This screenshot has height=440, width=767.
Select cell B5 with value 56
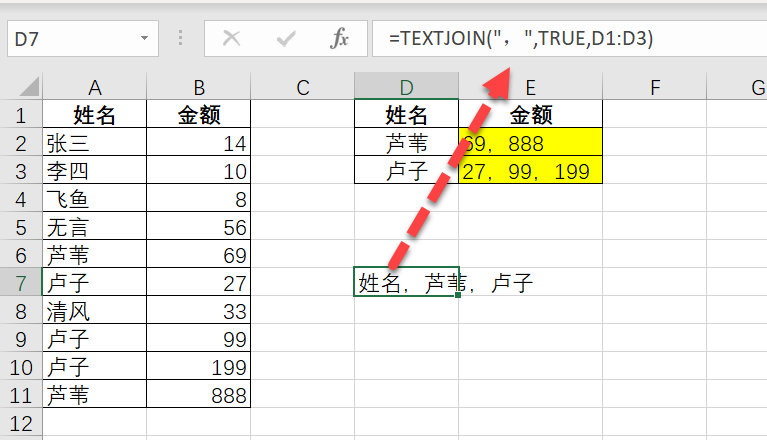(x=199, y=227)
